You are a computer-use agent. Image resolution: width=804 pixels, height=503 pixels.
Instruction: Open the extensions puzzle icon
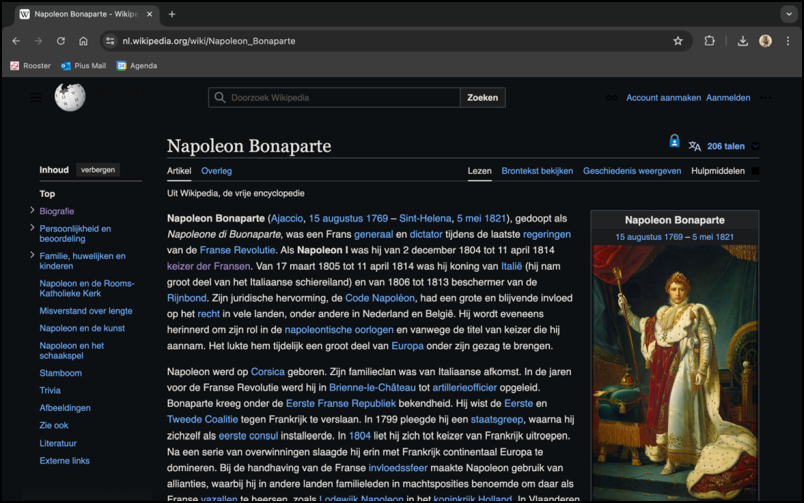(710, 41)
